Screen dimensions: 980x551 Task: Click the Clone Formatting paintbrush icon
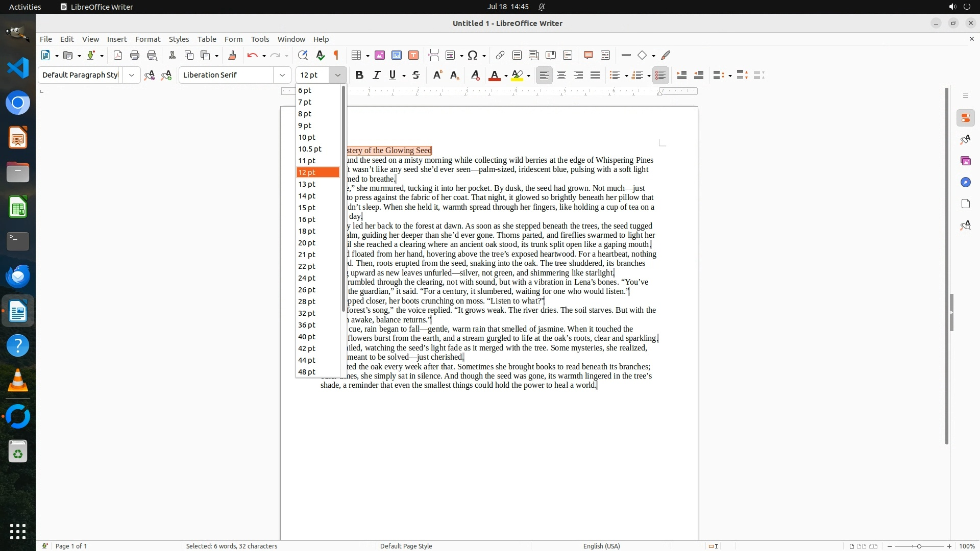coord(232,55)
